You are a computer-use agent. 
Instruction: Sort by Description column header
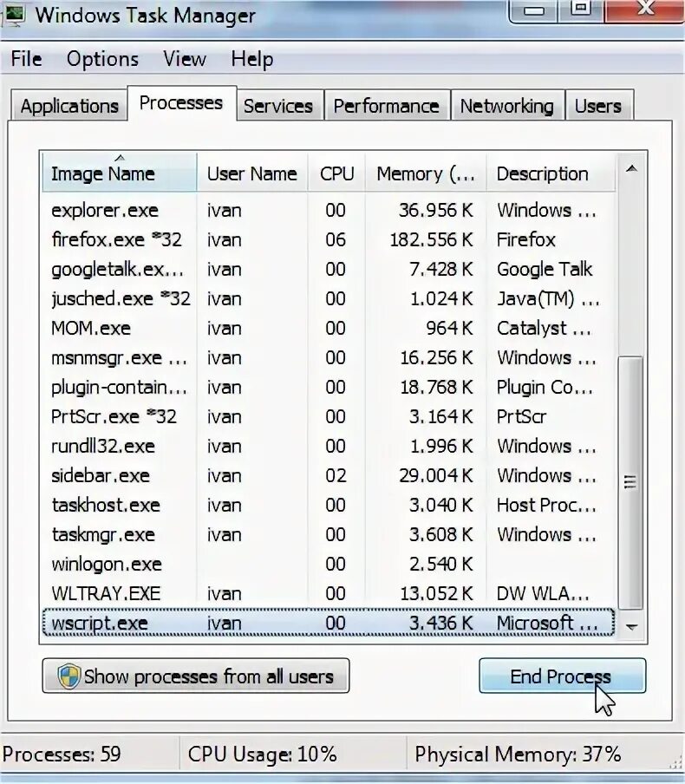(551, 173)
